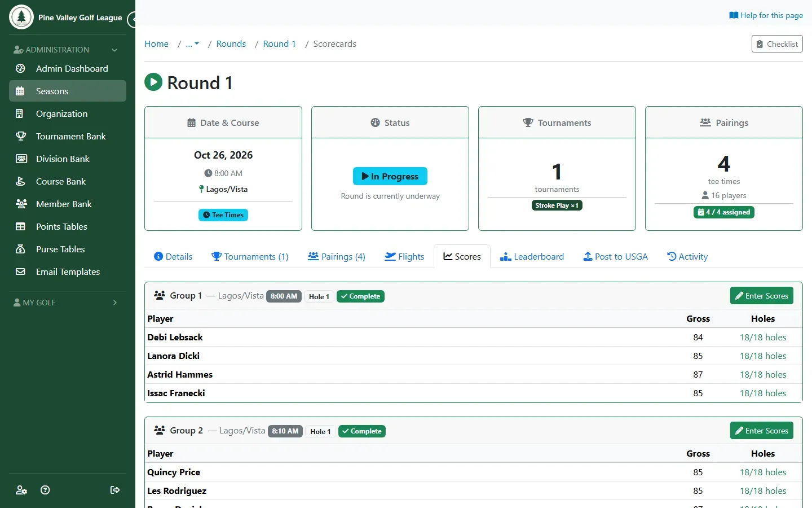Collapse the Administration section
The width and height of the screenshot is (812, 508).
tap(68, 50)
